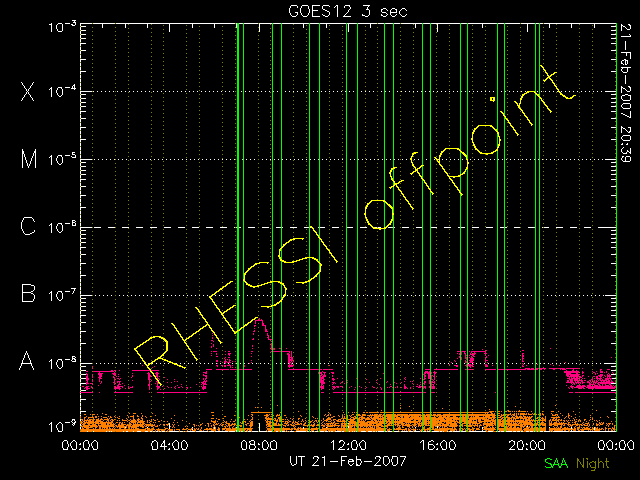
Task: Click the small yellow square marker
Action: click(493, 99)
